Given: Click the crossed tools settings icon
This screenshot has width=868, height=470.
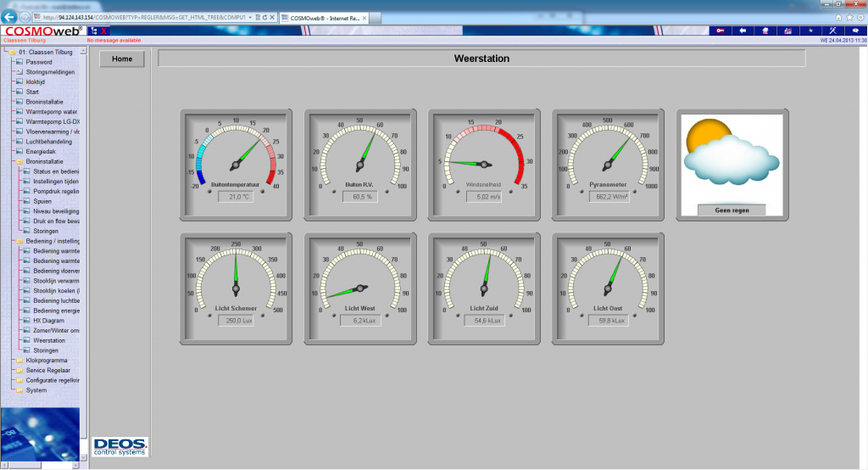Looking at the screenshot, I should (832, 31).
